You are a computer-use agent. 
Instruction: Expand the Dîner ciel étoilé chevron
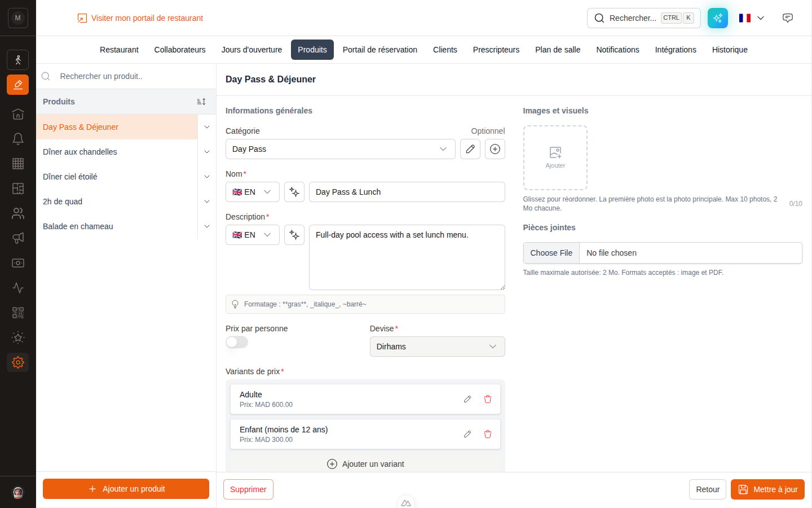click(x=207, y=177)
